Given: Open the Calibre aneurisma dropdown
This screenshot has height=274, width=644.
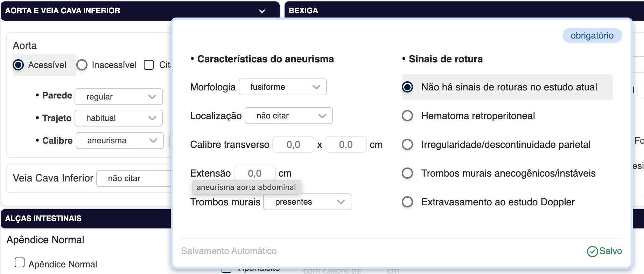Looking at the screenshot, I should [x=120, y=141].
